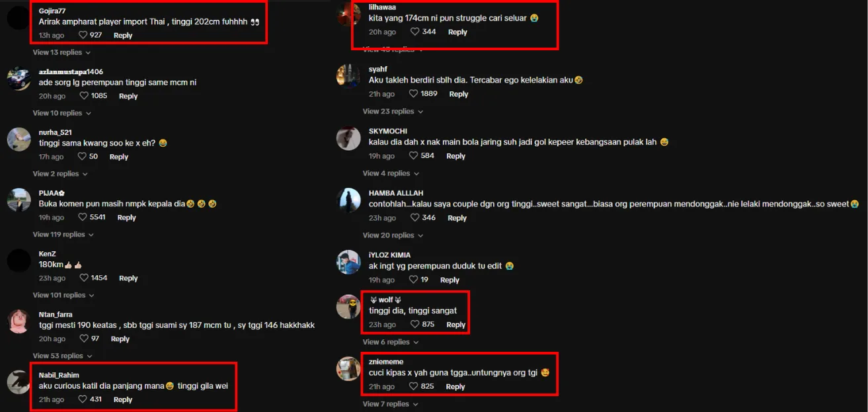Image resolution: width=868 pixels, height=412 pixels.
Task: Like SKYMOCHI's comment with 584 likes
Action: pos(414,156)
